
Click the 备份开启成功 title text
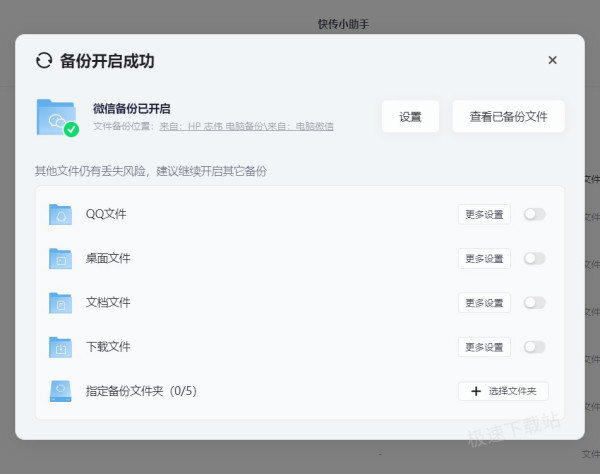tap(107, 61)
